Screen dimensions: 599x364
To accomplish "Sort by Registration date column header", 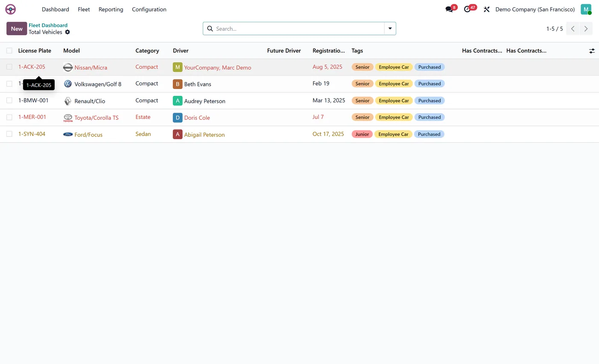I will [x=329, y=50].
